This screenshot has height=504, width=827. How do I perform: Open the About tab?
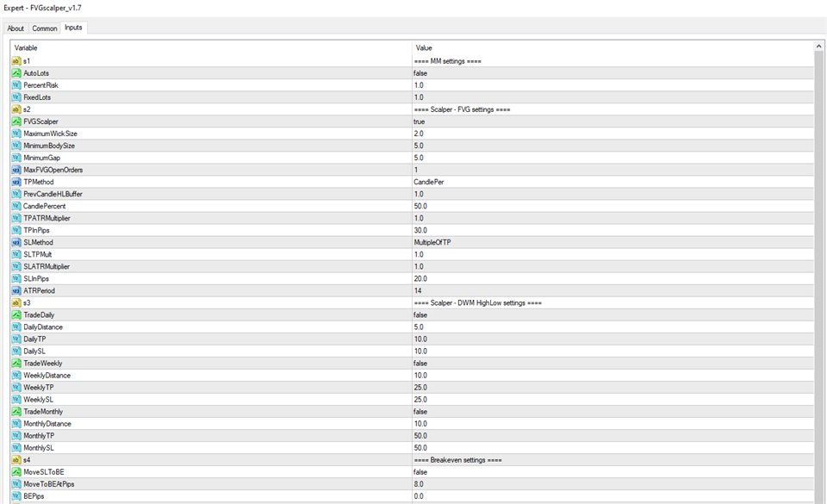16,28
